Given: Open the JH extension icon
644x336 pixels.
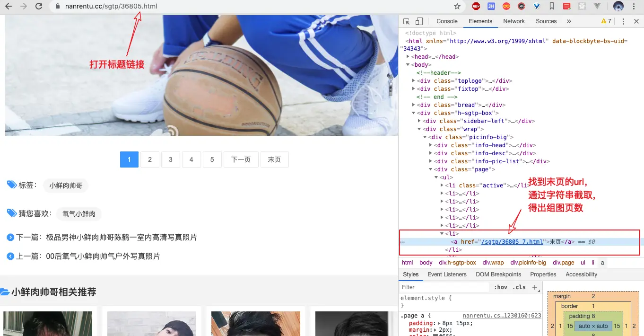Looking at the screenshot, I should point(491,6).
